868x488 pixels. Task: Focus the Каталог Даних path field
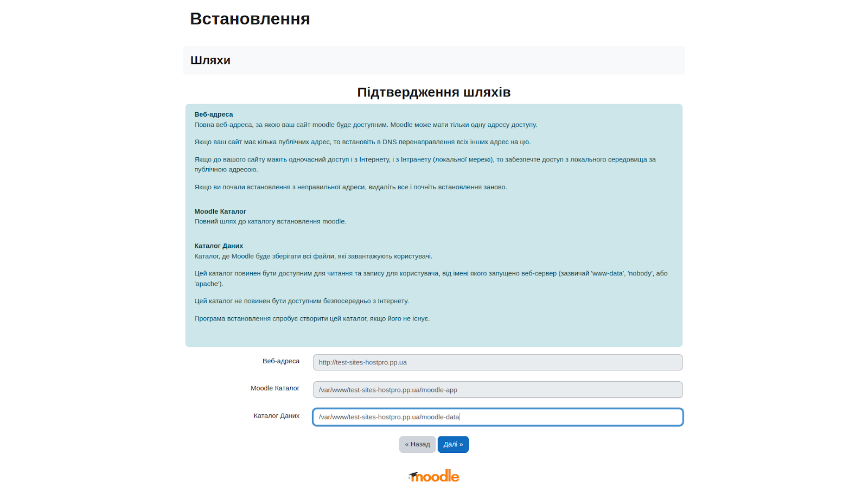[x=497, y=417]
